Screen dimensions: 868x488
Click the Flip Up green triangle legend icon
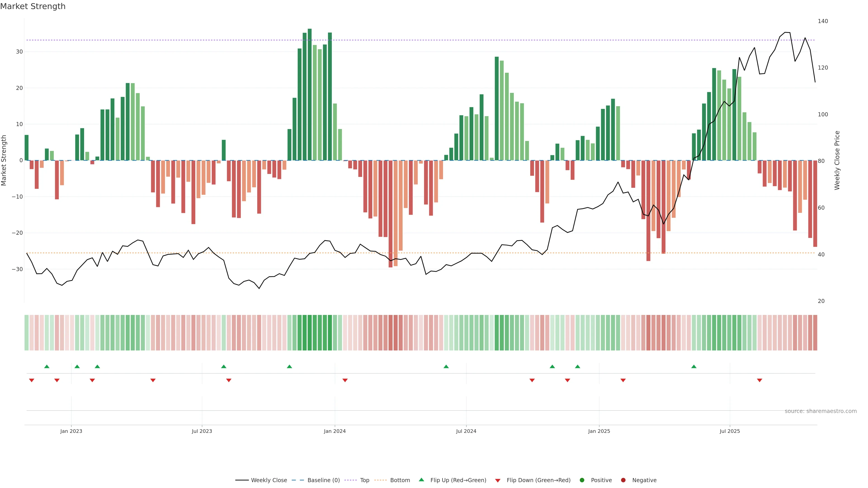[421, 480]
